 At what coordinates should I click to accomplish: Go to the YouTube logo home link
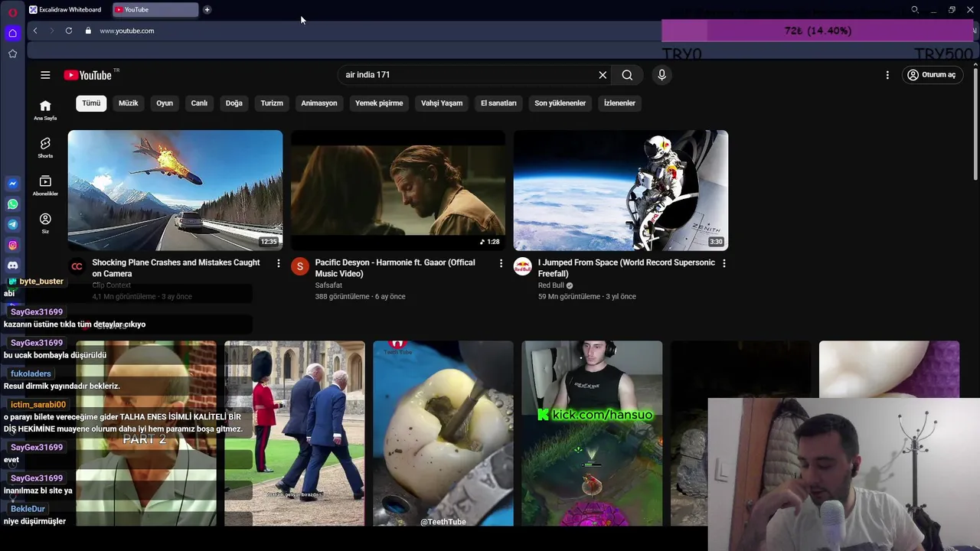88,75
